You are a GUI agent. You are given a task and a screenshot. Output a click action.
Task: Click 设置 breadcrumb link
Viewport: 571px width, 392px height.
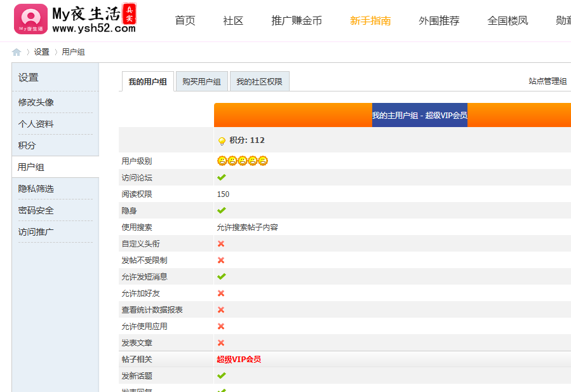[41, 52]
